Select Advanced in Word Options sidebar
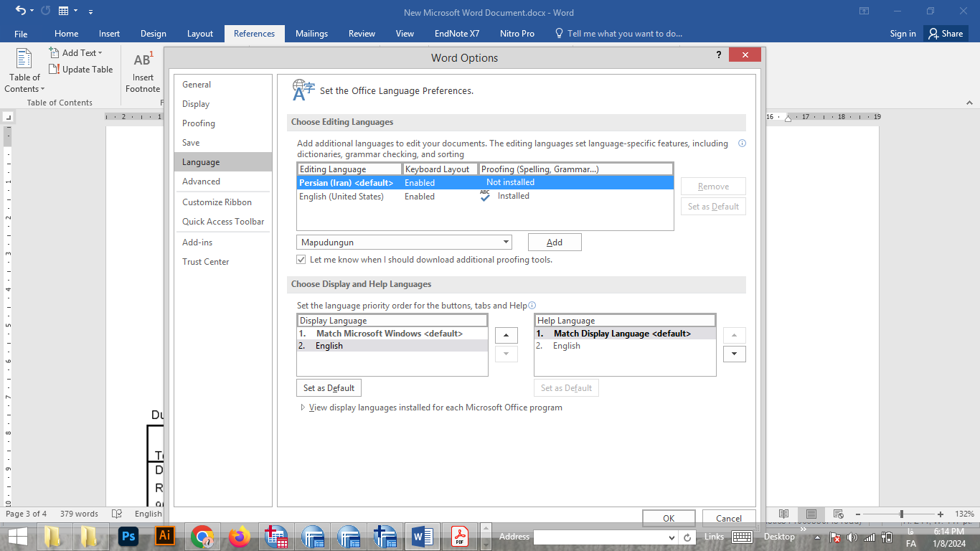This screenshot has width=980, height=551. pos(223,182)
